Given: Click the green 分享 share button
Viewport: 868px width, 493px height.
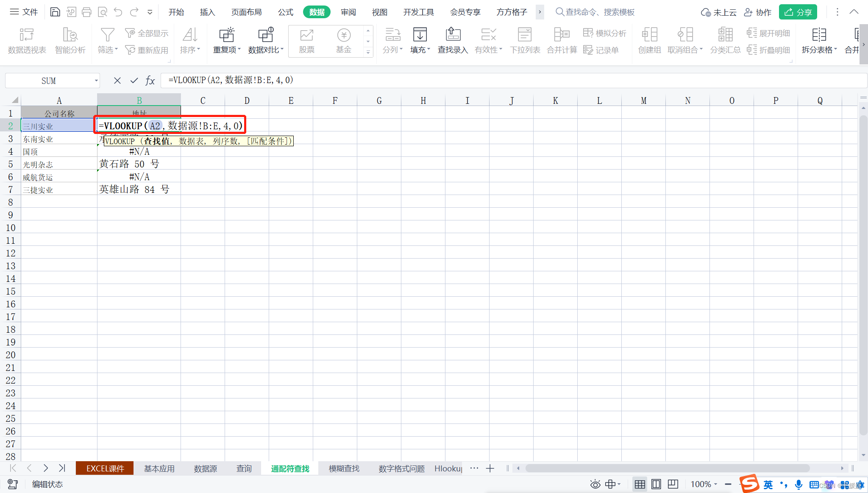Looking at the screenshot, I should click(x=798, y=12).
